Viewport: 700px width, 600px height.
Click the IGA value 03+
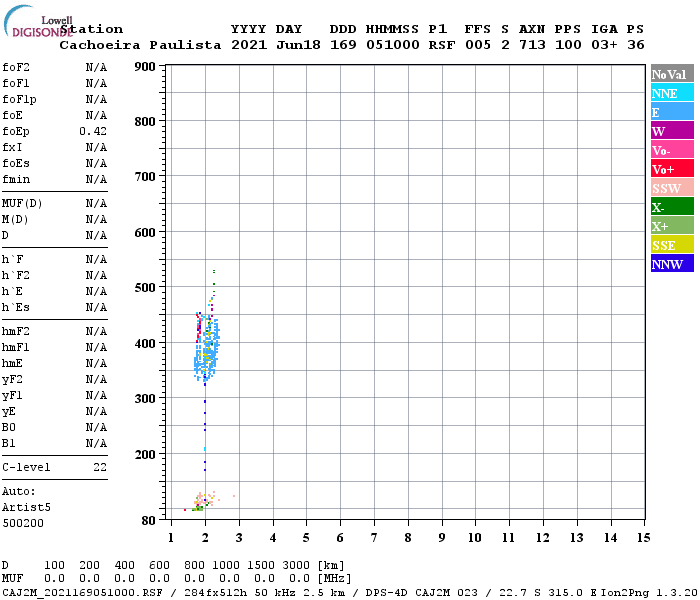[604, 45]
